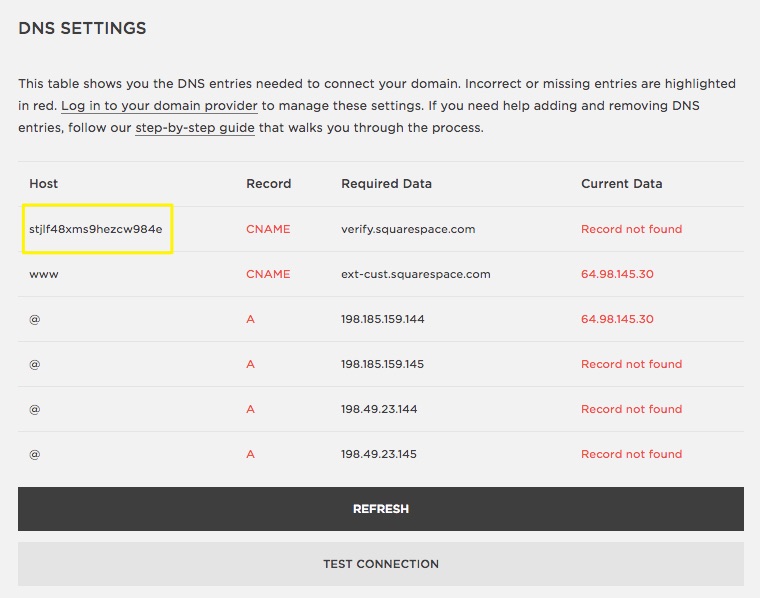Screen dimensions: 760x598
Task: Click the Record column header
Action: [x=268, y=184]
